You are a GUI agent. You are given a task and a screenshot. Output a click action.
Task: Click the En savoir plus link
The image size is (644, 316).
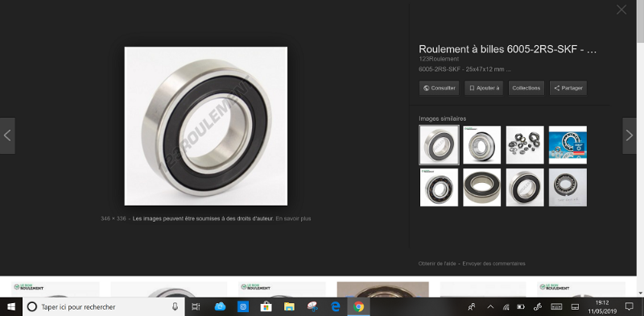(293, 218)
